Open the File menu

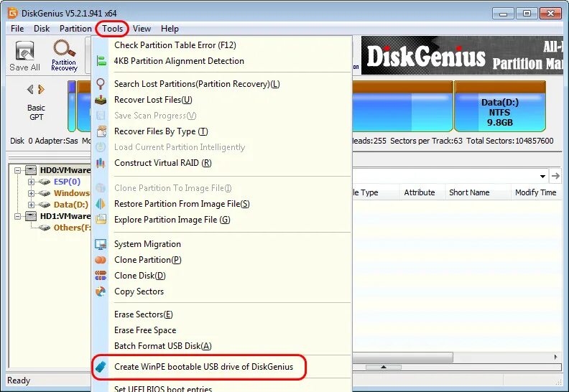[x=17, y=28]
